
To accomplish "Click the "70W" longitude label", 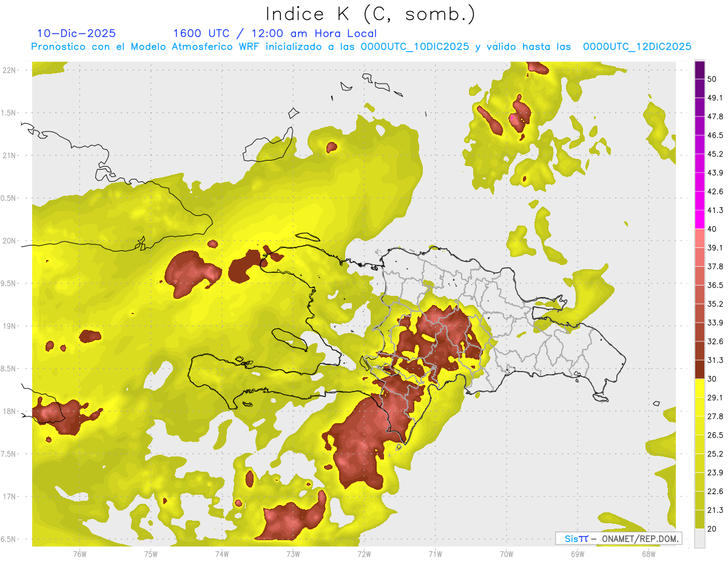I will click(x=506, y=554).
